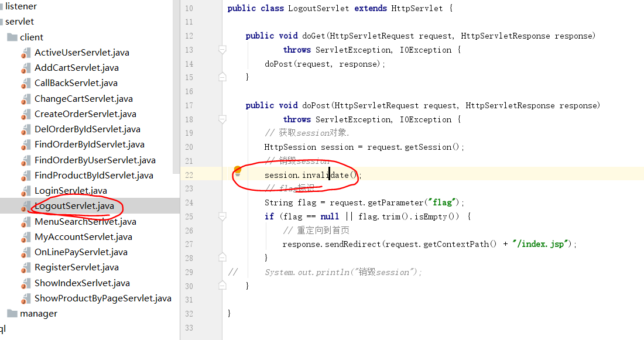Toggle a breakpoint in line 24 gutter
This screenshot has height=340, width=644.
tap(210, 202)
